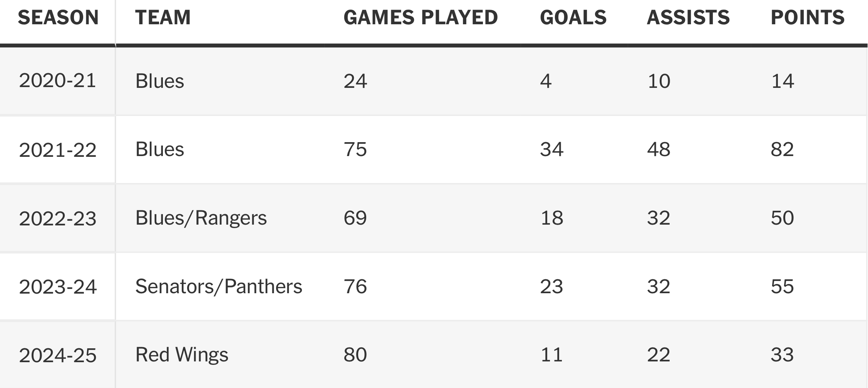Click the SEASON column header

58,18
